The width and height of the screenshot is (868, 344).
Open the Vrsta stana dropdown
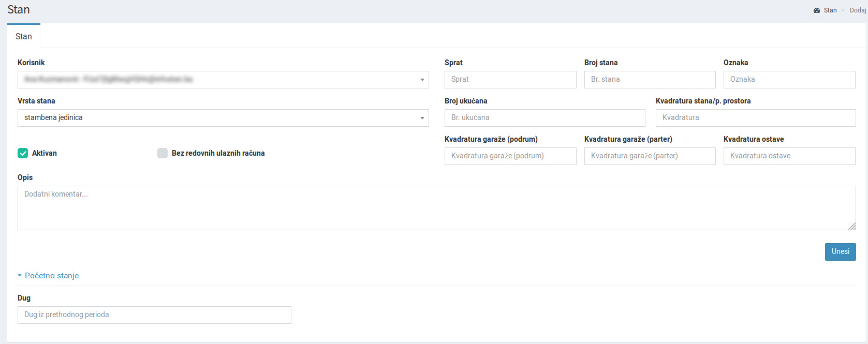223,118
